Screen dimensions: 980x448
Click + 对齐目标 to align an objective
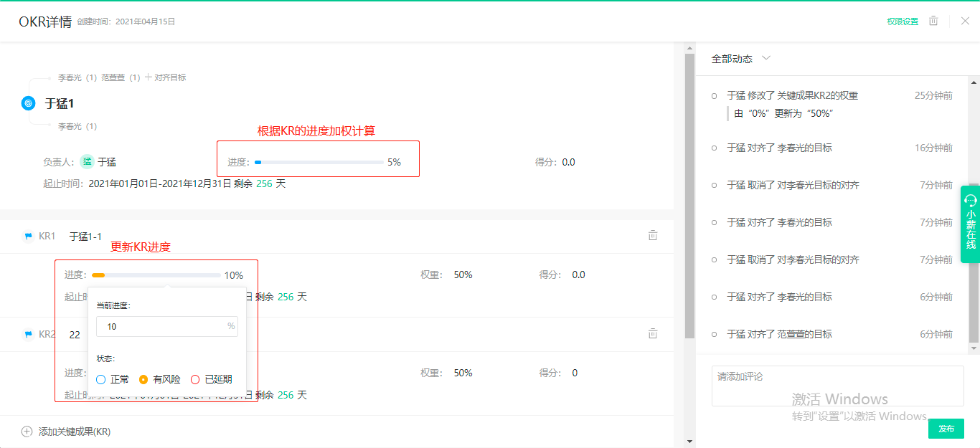(166, 77)
